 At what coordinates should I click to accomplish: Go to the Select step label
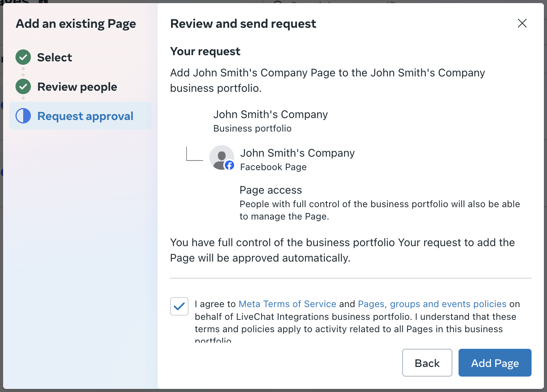pos(54,57)
